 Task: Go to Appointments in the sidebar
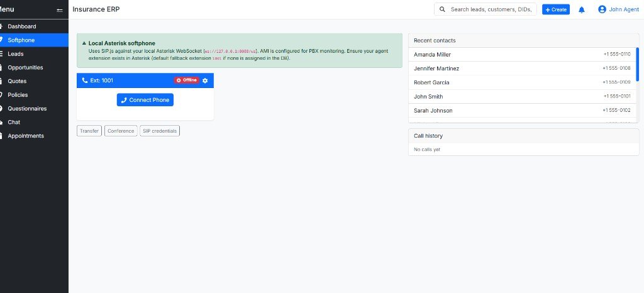pyautogui.click(x=34, y=136)
